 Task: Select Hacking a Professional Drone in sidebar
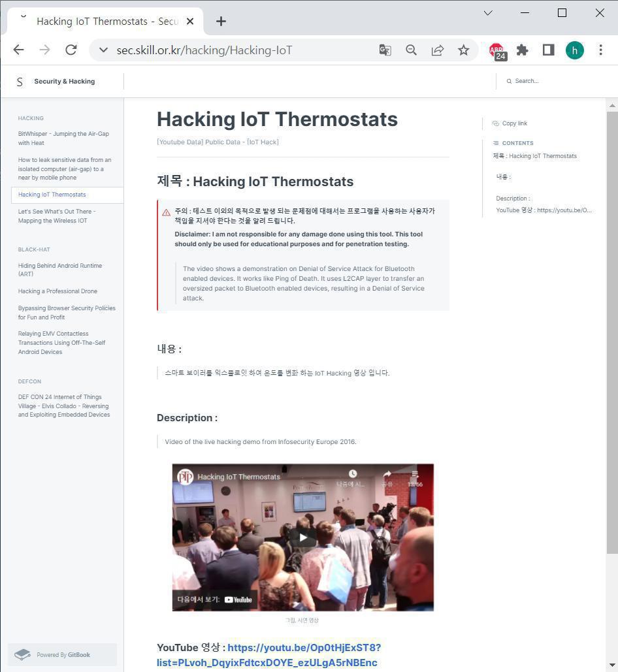coord(57,291)
